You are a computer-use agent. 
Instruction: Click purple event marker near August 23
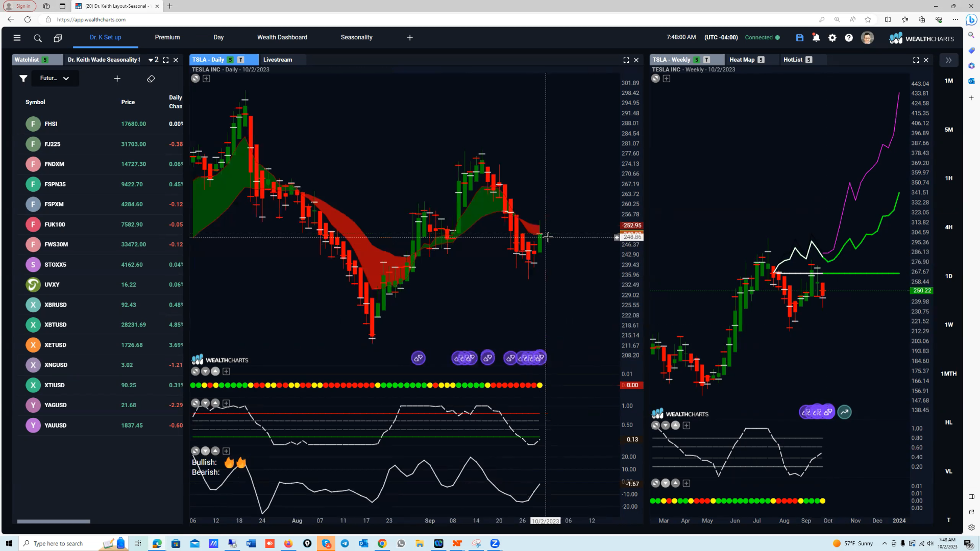click(419, 358)
